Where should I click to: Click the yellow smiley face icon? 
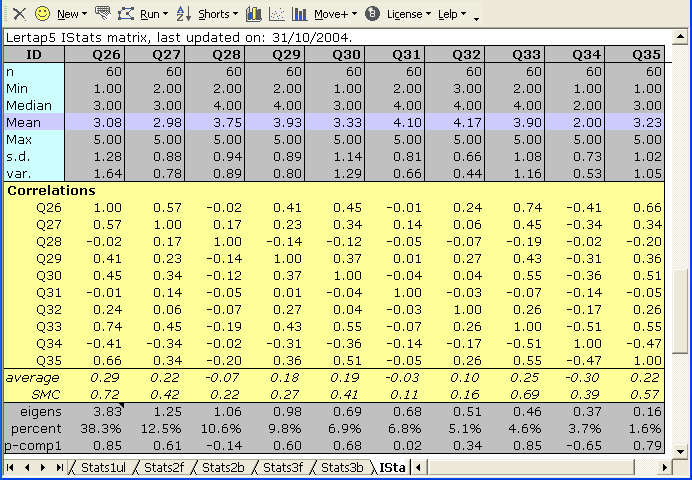(42, 14)
